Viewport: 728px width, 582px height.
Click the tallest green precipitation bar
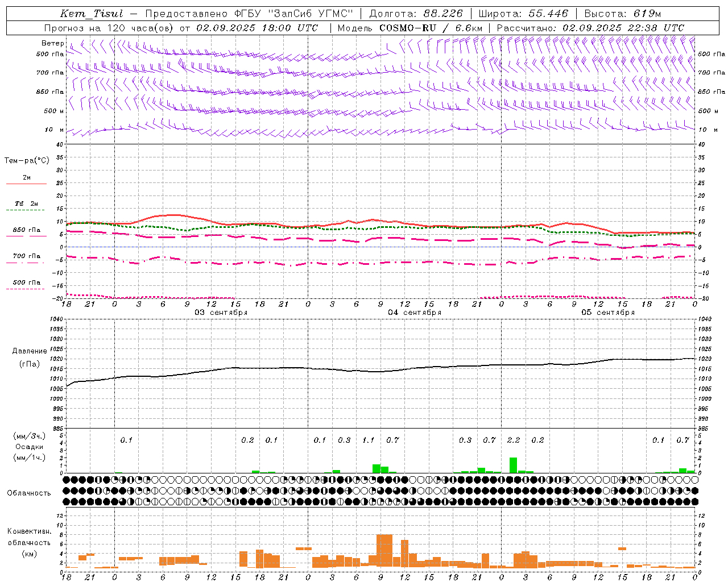(513, 465)
